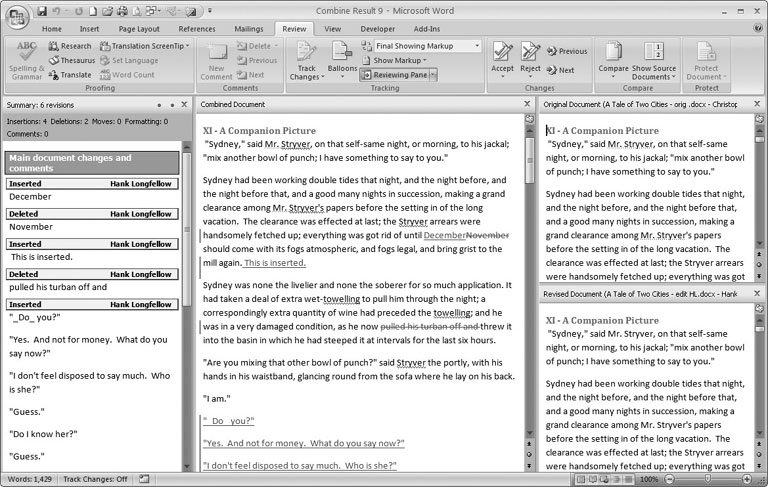Jump to the Next change

point(560,70)
